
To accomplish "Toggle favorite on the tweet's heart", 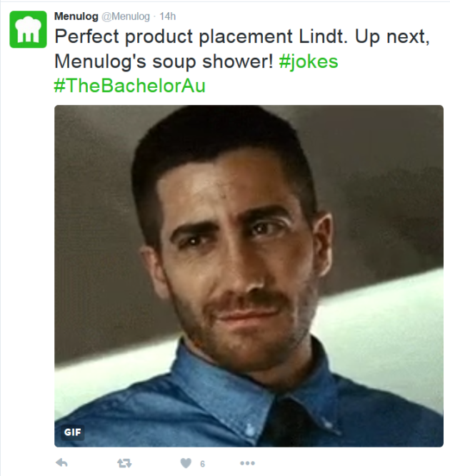I will click(x=186, y=463).
